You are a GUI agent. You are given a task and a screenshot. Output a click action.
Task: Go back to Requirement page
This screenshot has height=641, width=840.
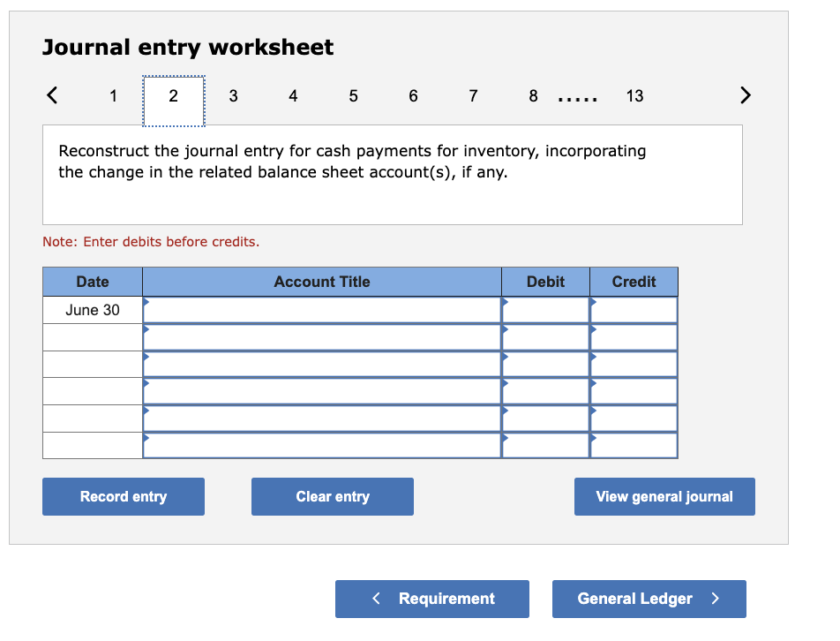coord(432,599)
